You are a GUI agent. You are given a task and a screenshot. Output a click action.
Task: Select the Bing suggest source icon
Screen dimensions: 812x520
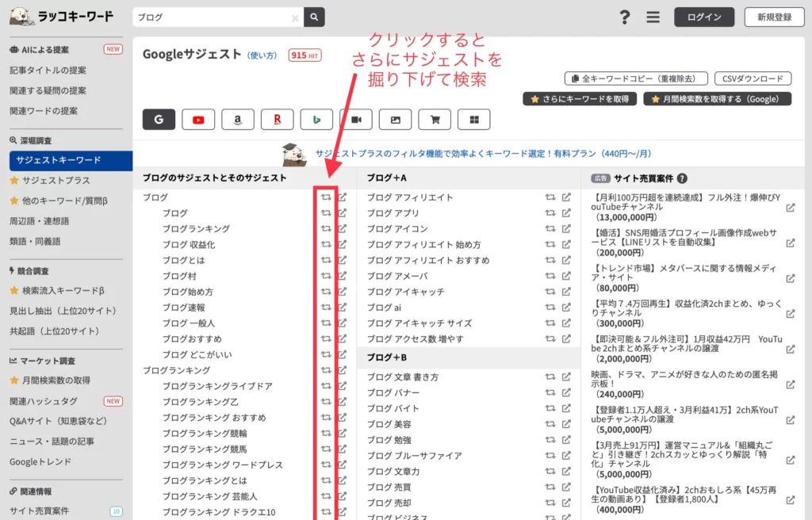click(316, 120)
